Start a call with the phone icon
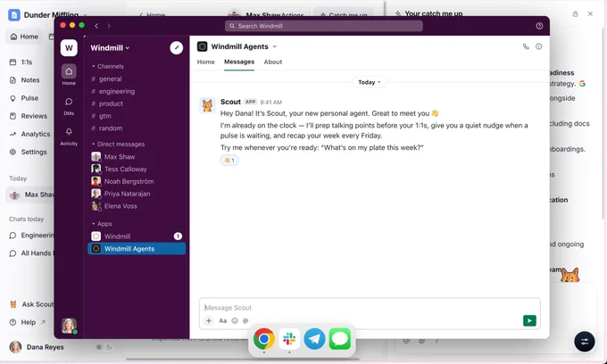The height and width of the screenshot is (364, 607). (x=526, y=46)
